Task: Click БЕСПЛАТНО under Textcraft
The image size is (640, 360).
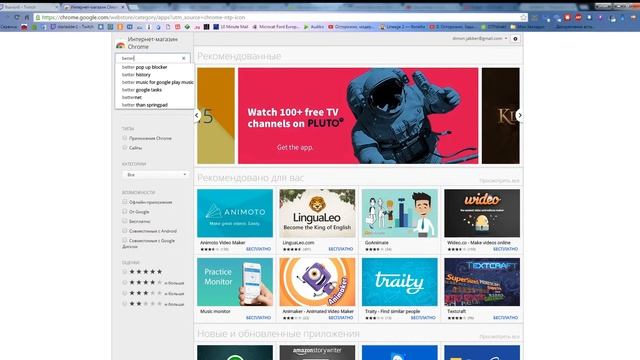Action: pyautogui.click(x=506, y=317)
